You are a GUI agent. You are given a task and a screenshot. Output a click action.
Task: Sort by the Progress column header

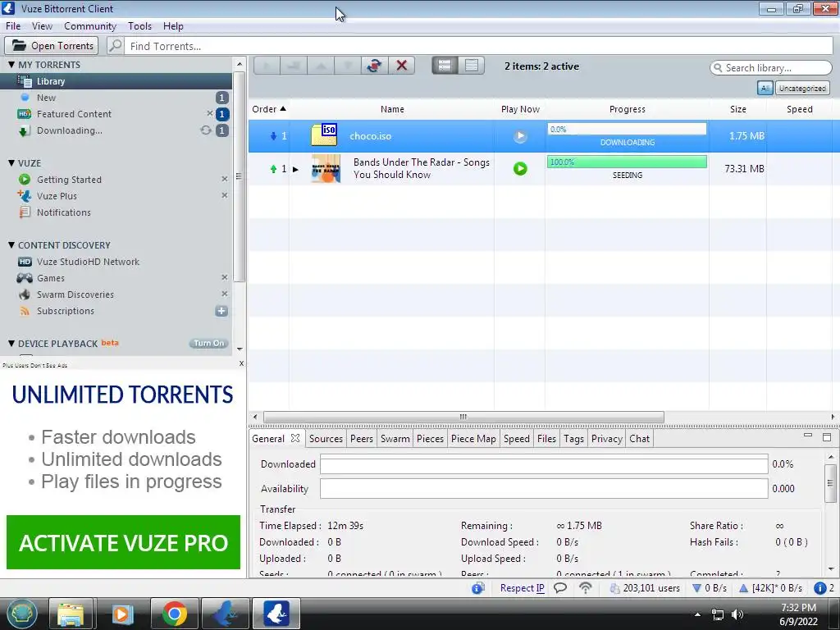coord(628,109)
